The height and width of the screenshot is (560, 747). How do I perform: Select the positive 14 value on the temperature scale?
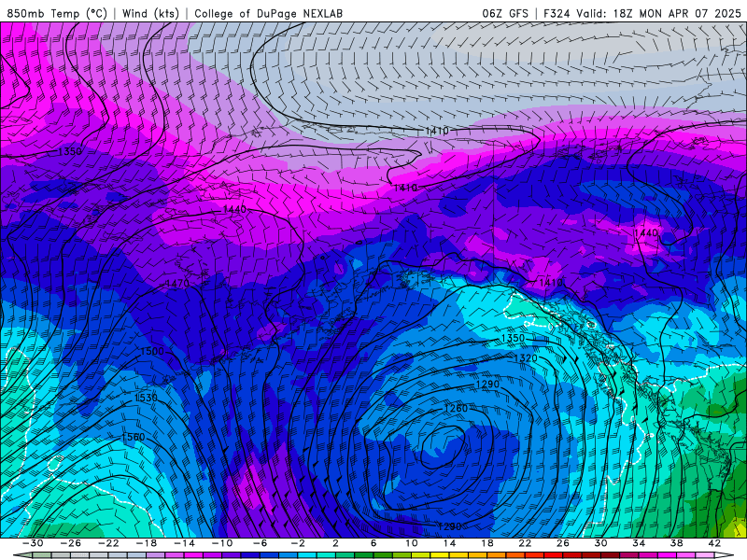(449, 543)
